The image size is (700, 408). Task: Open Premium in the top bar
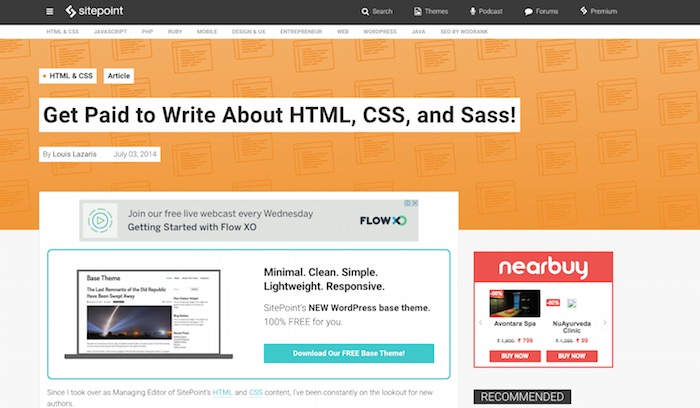(599, 11)
